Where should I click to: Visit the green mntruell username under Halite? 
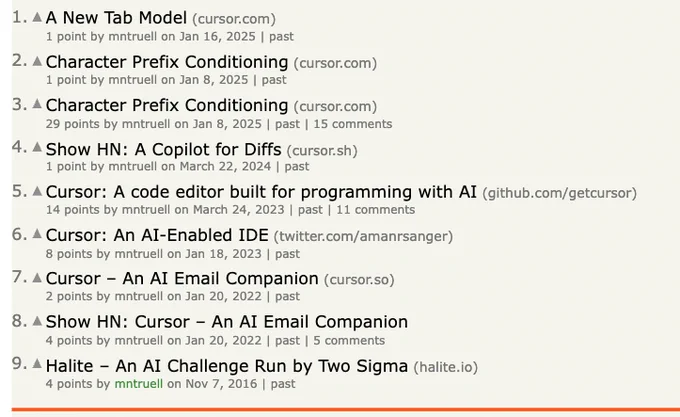(139, 384)
